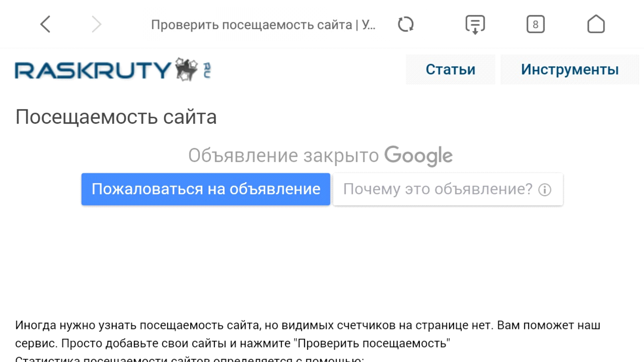Click the Raskruty mascot logo image
This screenshot has width=644, height=362.
click(x=186, y=69)
